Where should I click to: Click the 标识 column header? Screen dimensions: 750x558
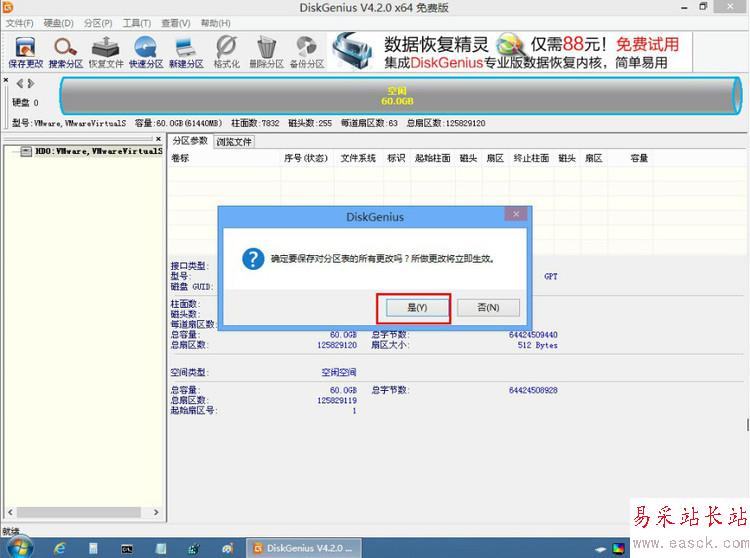coord(396,158)
